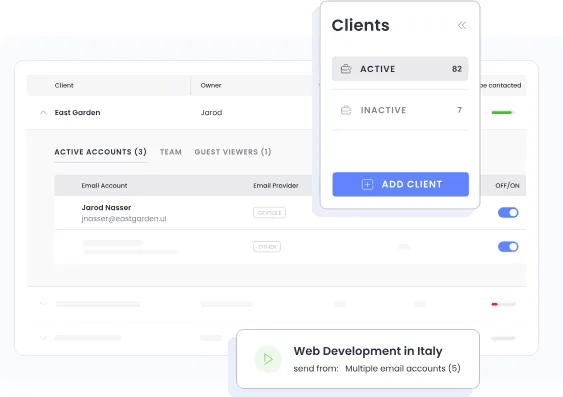Select the INACTIVE clients filter
This screenshot has width=563, height=397.
(x=400, y=110)
